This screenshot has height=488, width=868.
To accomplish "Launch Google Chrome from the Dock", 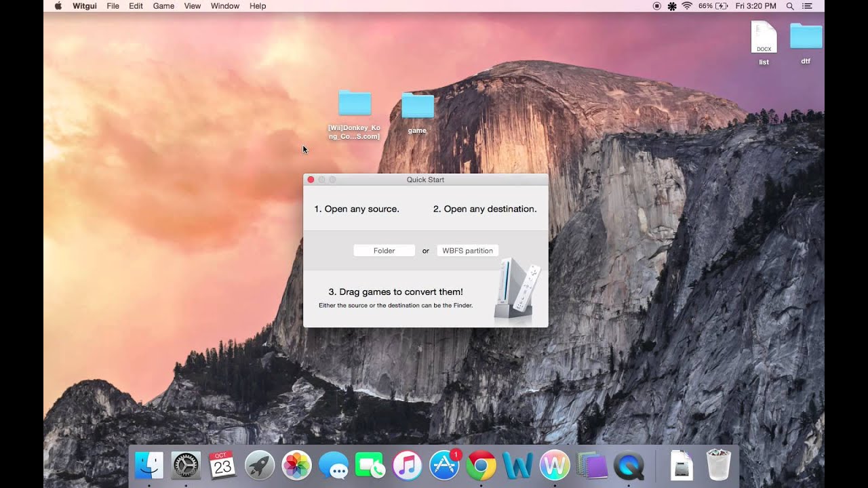I will (481, 466).
